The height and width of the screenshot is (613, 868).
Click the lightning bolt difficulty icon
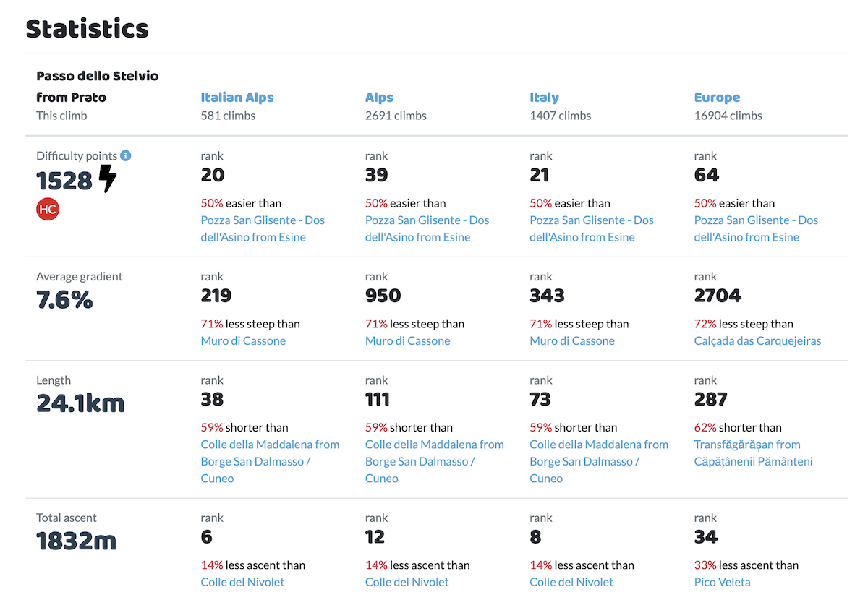click(x=107, y=179)
